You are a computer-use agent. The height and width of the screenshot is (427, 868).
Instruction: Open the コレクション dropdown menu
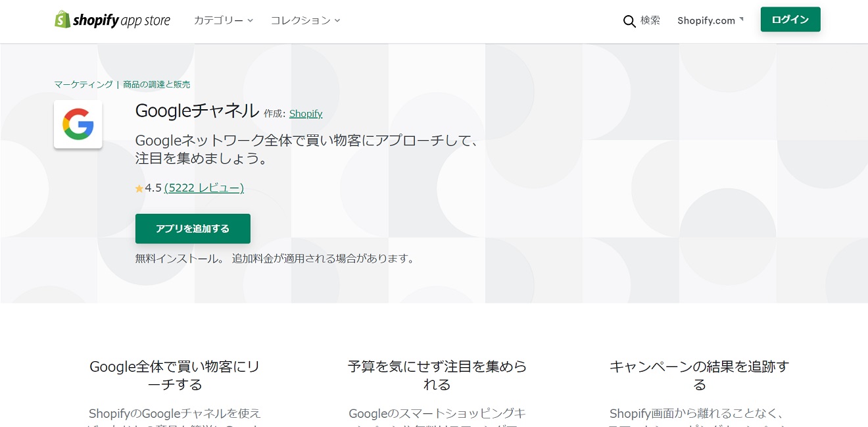click(305, 20)
